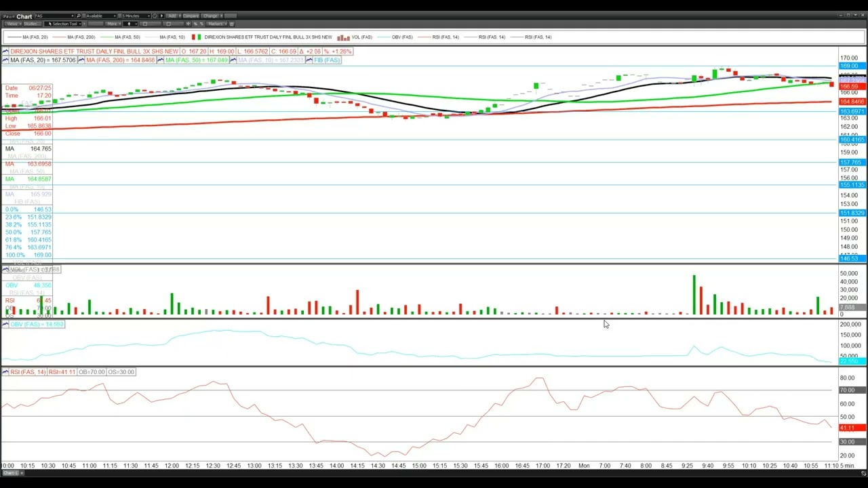The height and width of the screenshot is (488, 868).
Task: Click the RSI=41.11 value label
Action: click(x=62, y=372)
